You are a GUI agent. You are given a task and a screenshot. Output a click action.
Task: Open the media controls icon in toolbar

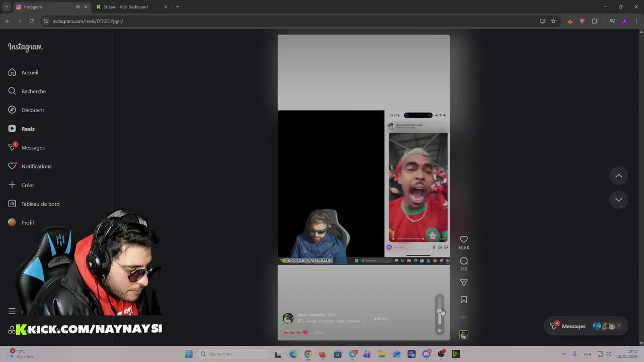(x=612, y=21)
